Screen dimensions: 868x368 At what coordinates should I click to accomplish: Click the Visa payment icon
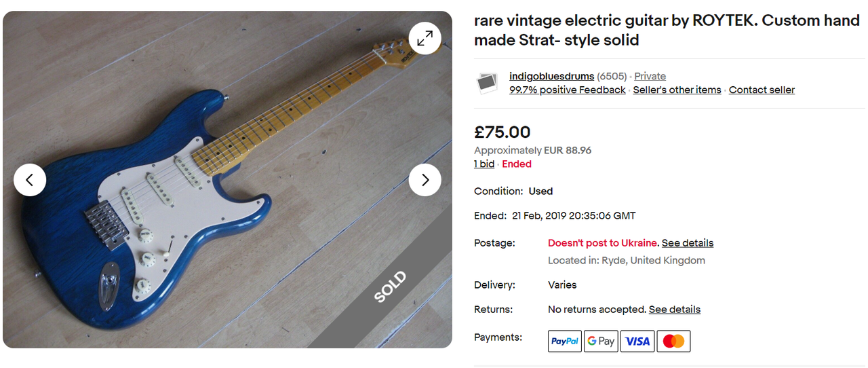point(637,341)
